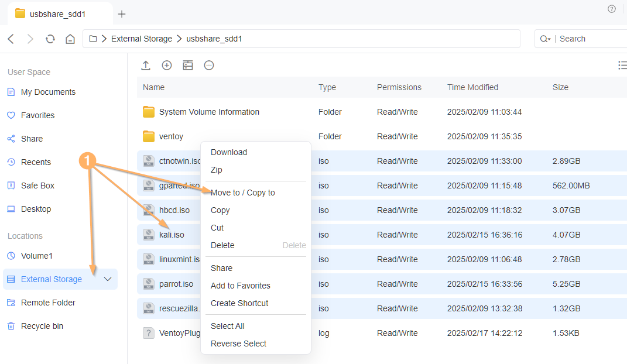Click the folder icon in breadcrumb
Viewport: 627px width, 364px height.
pyautogui.click(x=92, y=39)
